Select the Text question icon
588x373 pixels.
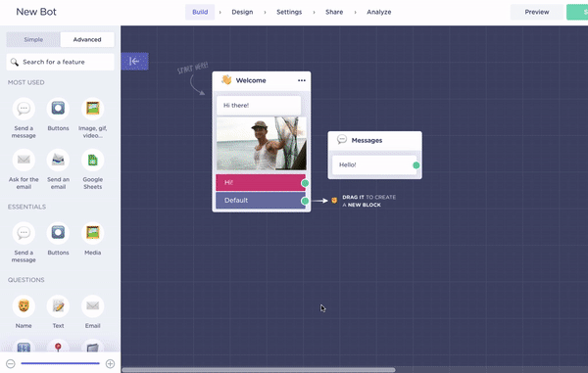point(58,306)
